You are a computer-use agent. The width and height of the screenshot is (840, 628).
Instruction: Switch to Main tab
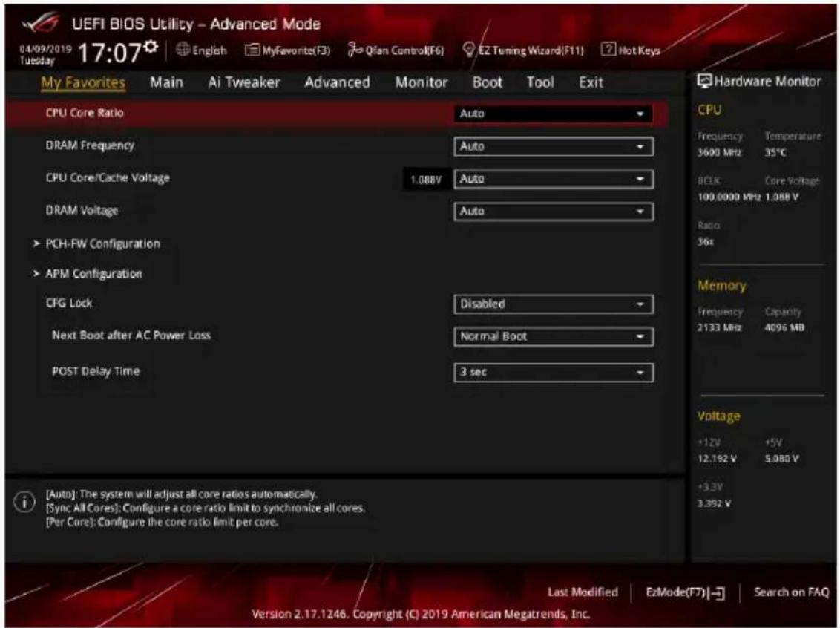(x=167, y=82)
